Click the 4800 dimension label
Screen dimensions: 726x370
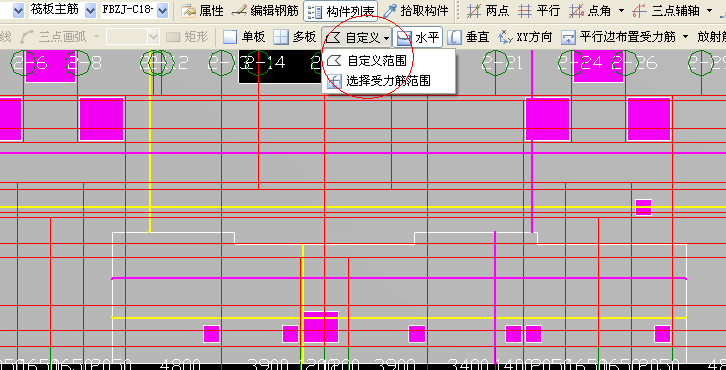tap(180, 364)
